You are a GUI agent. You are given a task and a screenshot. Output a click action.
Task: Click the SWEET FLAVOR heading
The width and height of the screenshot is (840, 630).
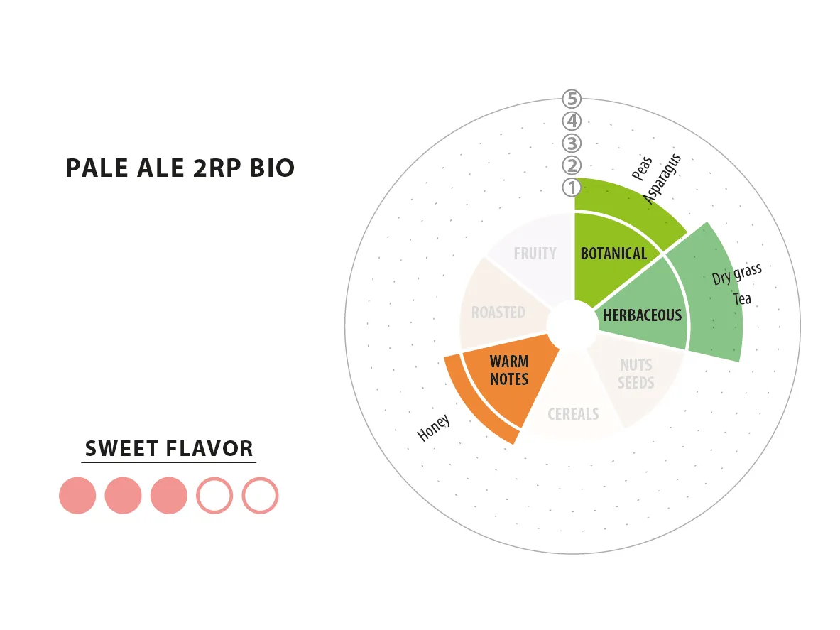169,448
